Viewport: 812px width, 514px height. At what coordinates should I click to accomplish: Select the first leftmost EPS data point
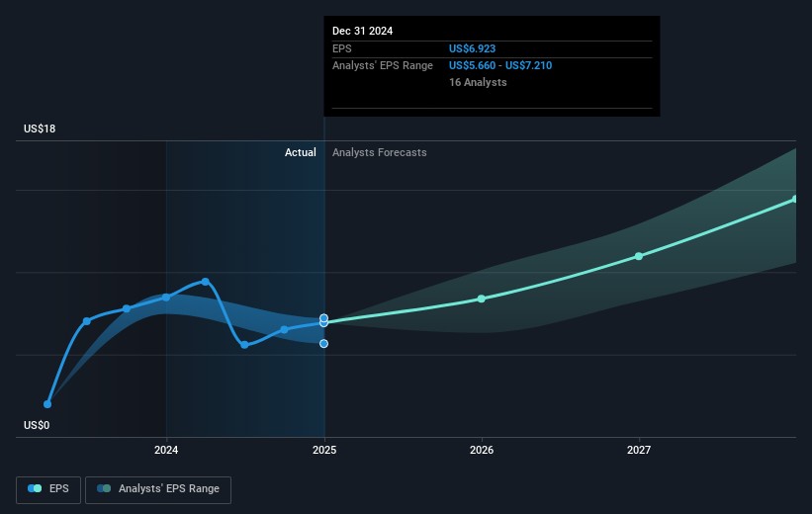tap(47, 403)
